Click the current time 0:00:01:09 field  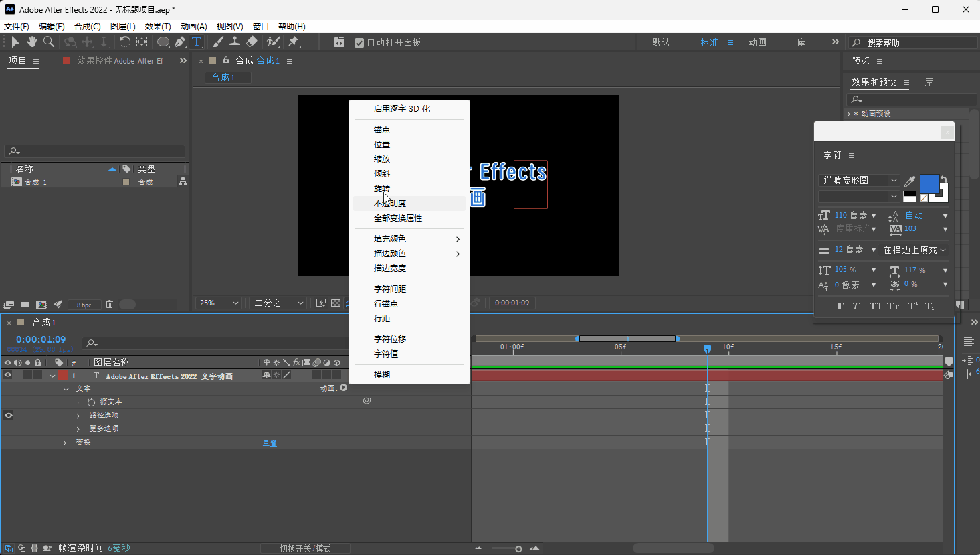coord(41,339)
